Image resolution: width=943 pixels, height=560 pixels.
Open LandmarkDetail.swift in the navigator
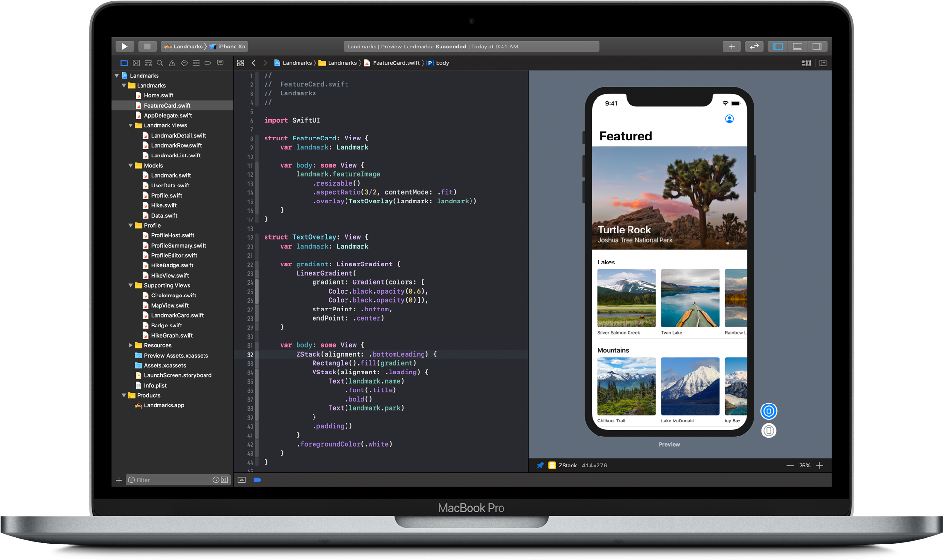178,136
